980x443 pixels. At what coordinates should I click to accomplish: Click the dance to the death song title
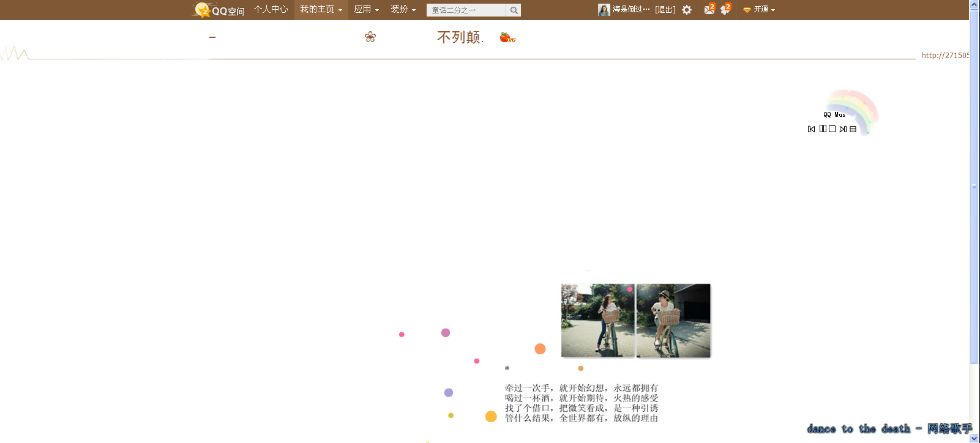[889, 428]
